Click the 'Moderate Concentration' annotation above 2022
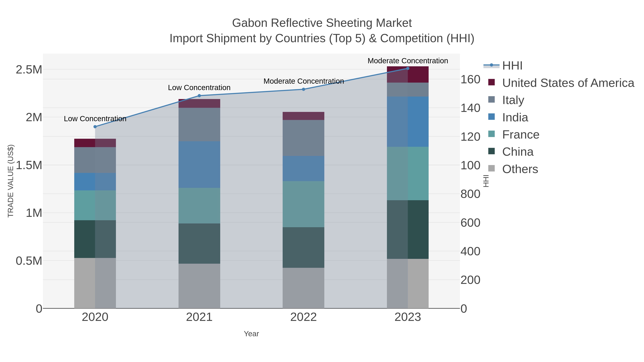The image size is (644, 362). [x=304, y=81]
